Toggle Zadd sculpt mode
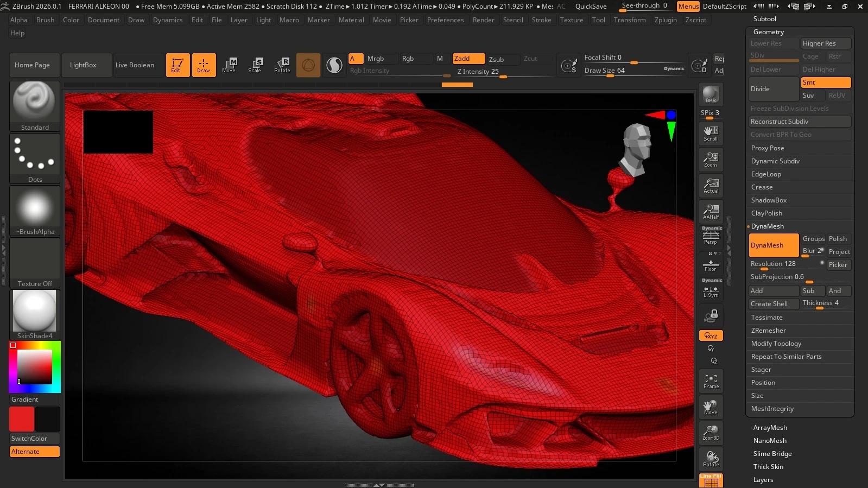The width and height of the screenshot is (868, 488). coord(468,59)
